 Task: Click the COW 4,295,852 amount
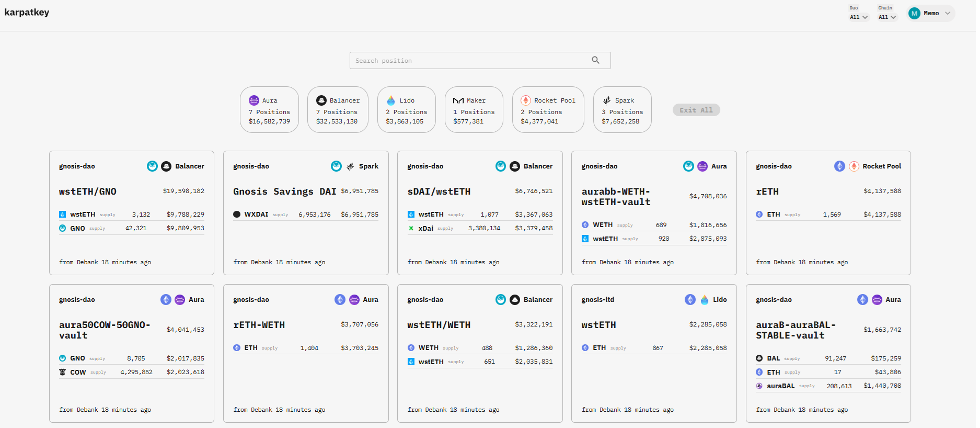click(x=136, y=372)
